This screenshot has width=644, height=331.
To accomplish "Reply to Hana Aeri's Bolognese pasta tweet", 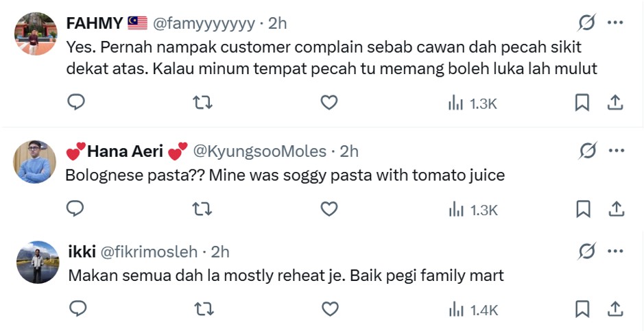I will (77, 208).
